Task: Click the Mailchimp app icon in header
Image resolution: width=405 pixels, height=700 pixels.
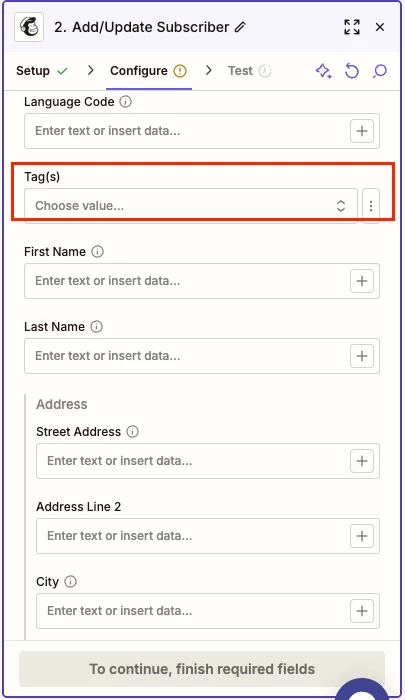Action: [x=29, y=27]
